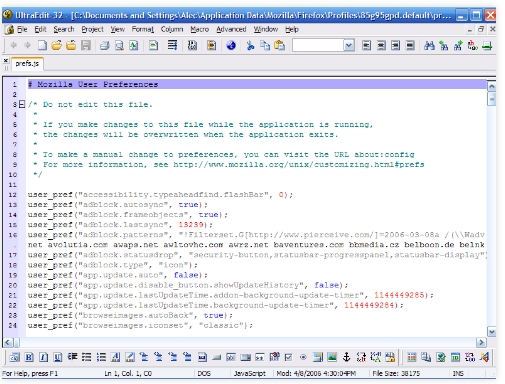Click the HTML insert image icon
Viewport: 505px width, 384px height.
click(332, 357)
